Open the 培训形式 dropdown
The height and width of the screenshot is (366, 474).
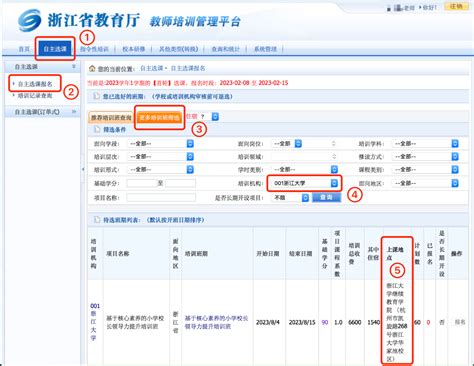(160, 170)
